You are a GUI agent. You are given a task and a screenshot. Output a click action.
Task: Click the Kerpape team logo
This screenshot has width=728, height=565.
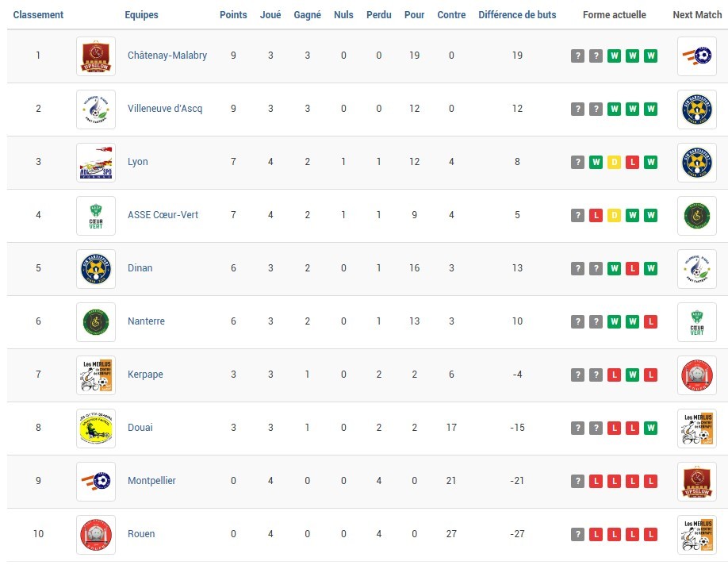[96, 375]
